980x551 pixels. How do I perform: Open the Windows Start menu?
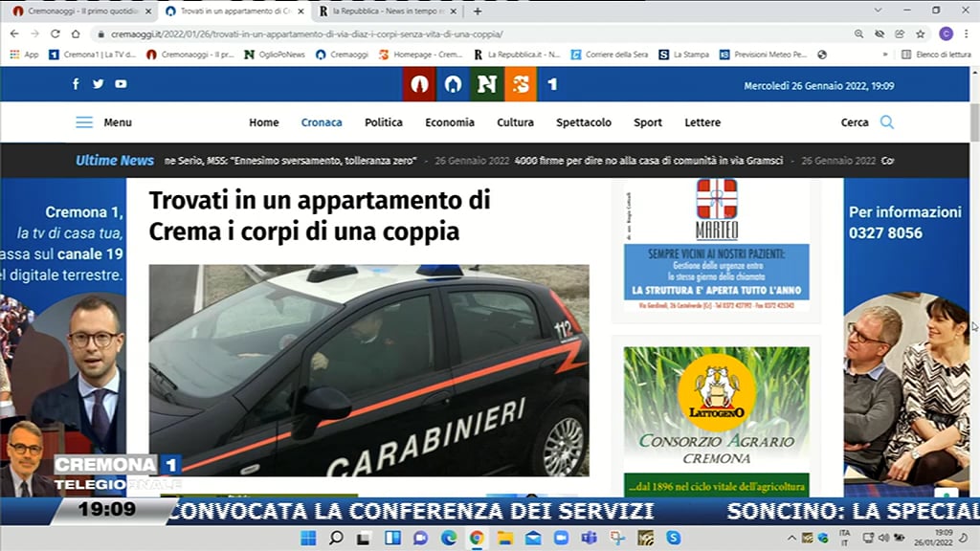(308, 538)
